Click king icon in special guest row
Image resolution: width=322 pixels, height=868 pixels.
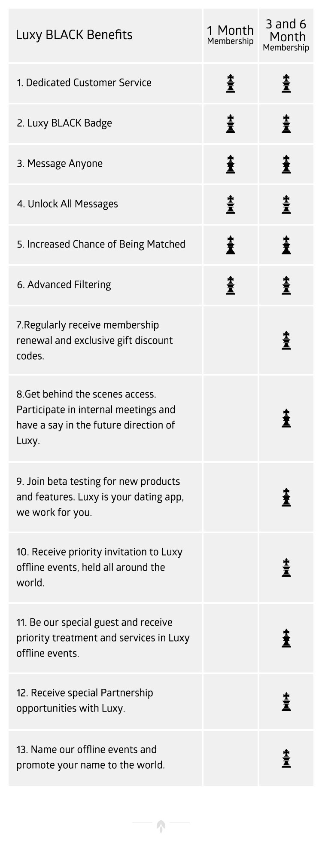tap(286, 638)
